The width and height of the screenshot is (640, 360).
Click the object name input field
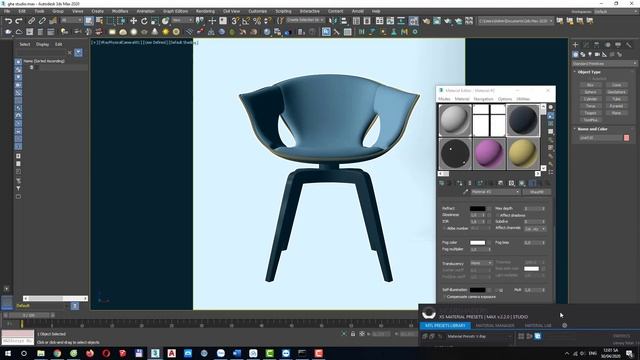click(x=600, y=138)
